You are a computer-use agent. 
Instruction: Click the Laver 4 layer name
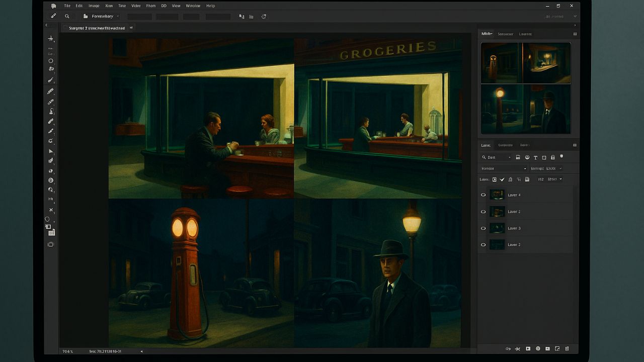[514, 195]
